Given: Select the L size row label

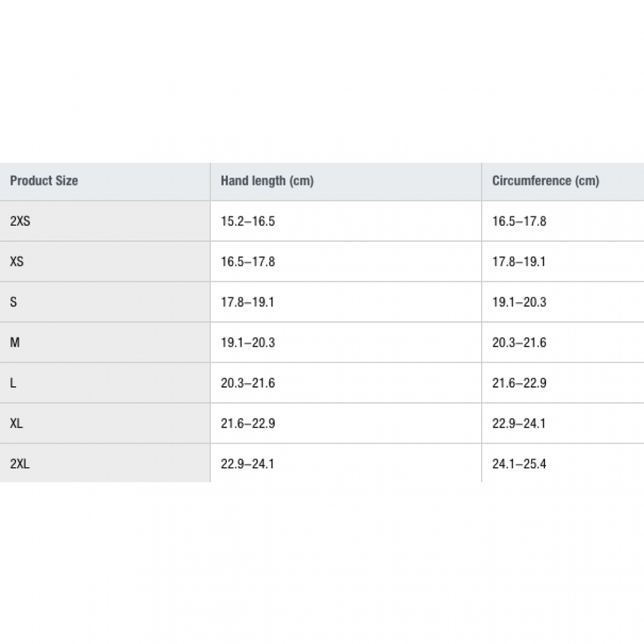Looking at the screenshot, I should (14, 383).
